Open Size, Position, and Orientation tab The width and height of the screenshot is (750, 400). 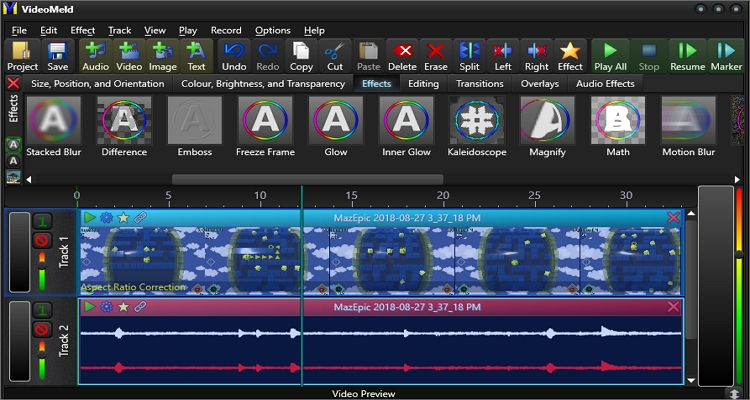click(x=98, y=84)
